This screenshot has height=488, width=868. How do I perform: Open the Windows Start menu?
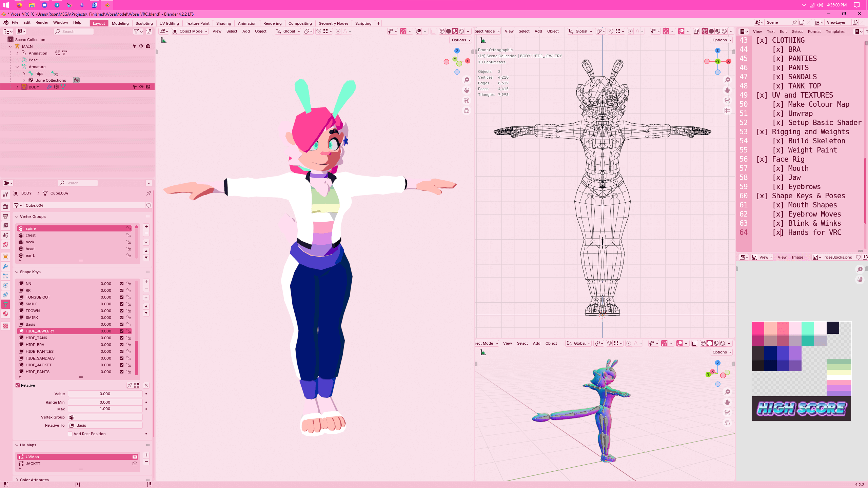click(6, 5)
